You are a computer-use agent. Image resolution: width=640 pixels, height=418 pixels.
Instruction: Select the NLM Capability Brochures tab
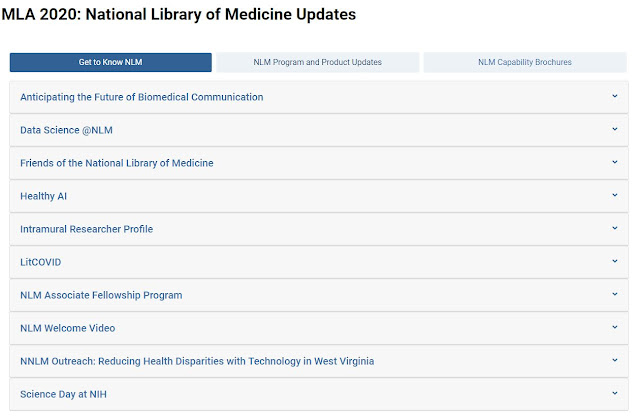click(525, 62)
